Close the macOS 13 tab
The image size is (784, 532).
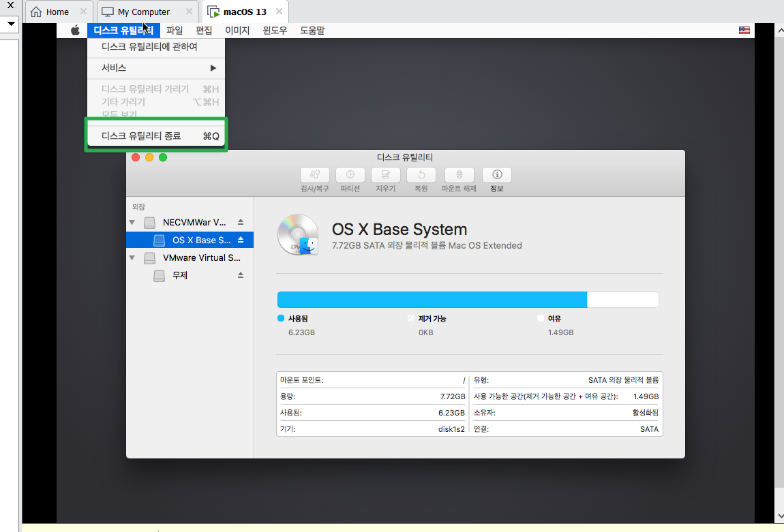click(x=279, y=11)
